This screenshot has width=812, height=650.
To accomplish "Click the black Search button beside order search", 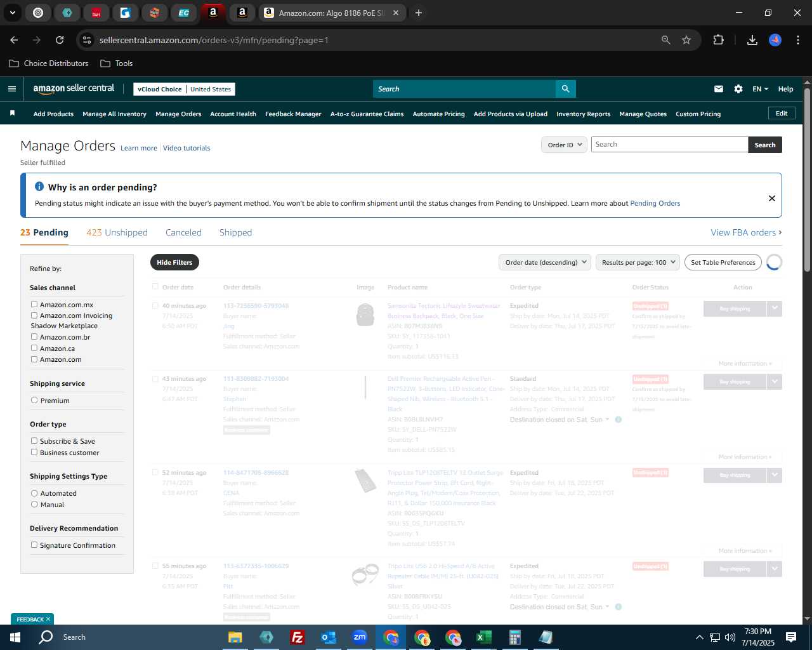I will pyautogui.click(x=765, y=145).
